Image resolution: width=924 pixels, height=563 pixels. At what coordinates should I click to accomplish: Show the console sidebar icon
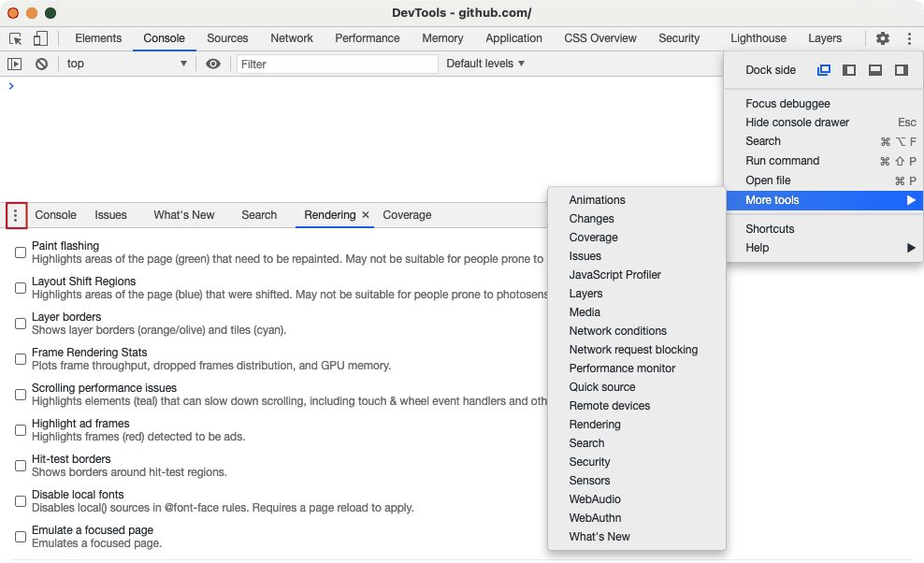[x=15, y=64]
